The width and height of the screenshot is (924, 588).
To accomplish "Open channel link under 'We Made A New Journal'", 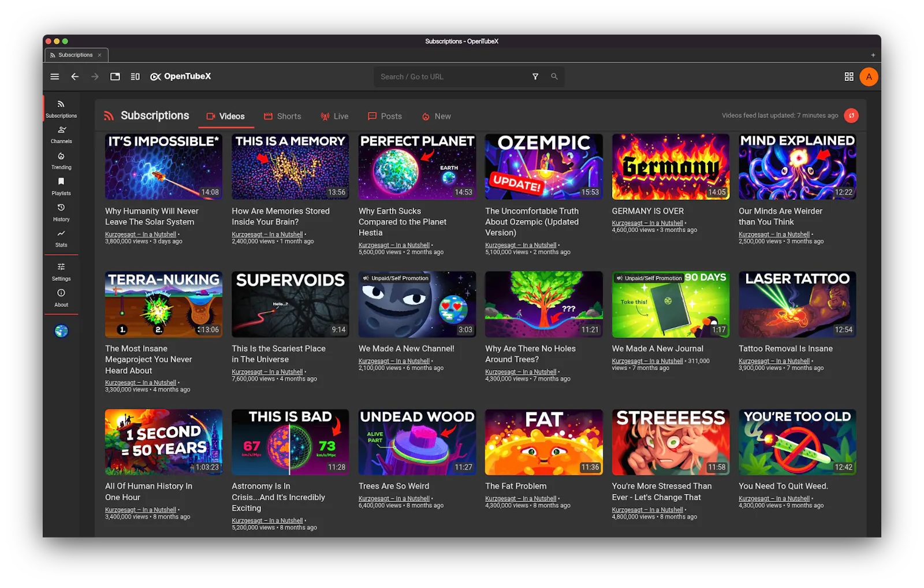I will click(647, 361).
